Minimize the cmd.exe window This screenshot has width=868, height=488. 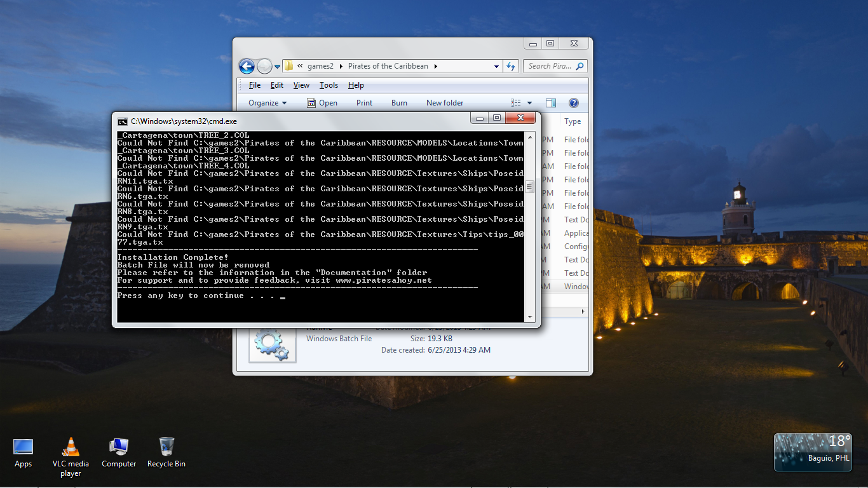[480, 118]
